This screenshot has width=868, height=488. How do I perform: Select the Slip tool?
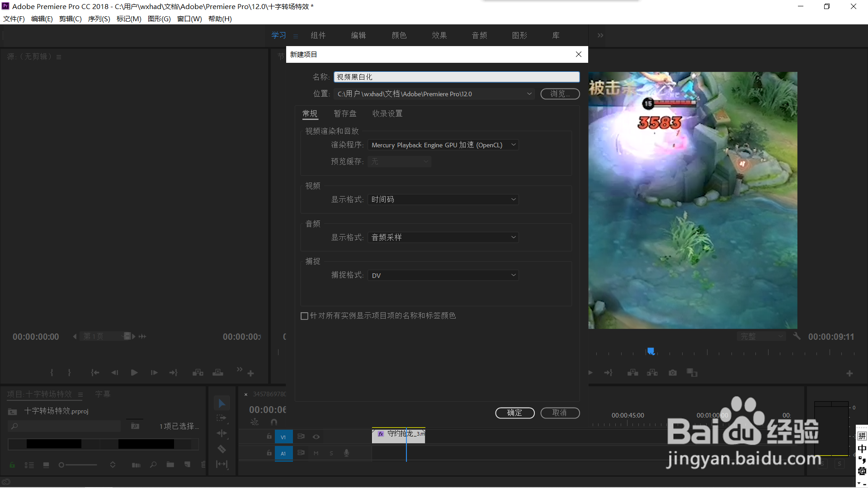(222, 464)
